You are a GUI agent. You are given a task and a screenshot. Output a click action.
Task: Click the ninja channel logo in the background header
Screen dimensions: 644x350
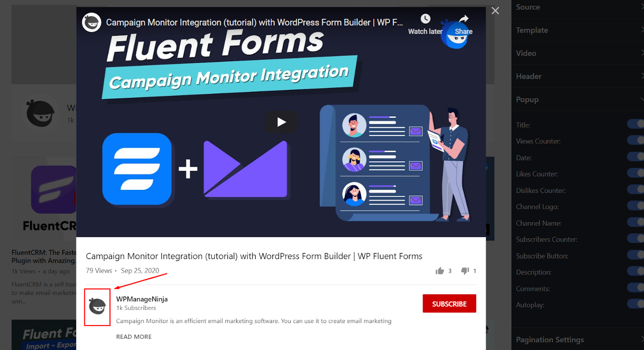point(40,113)
